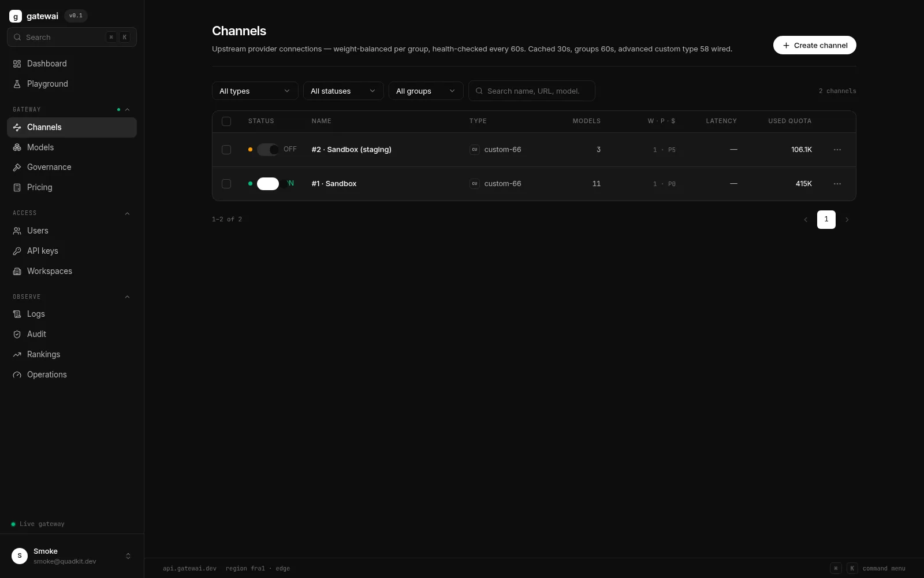Viewport: 924px width, 578px height.
Task: Open the All statuses filter
Action: pyautogui.click(x=344, y=91)
